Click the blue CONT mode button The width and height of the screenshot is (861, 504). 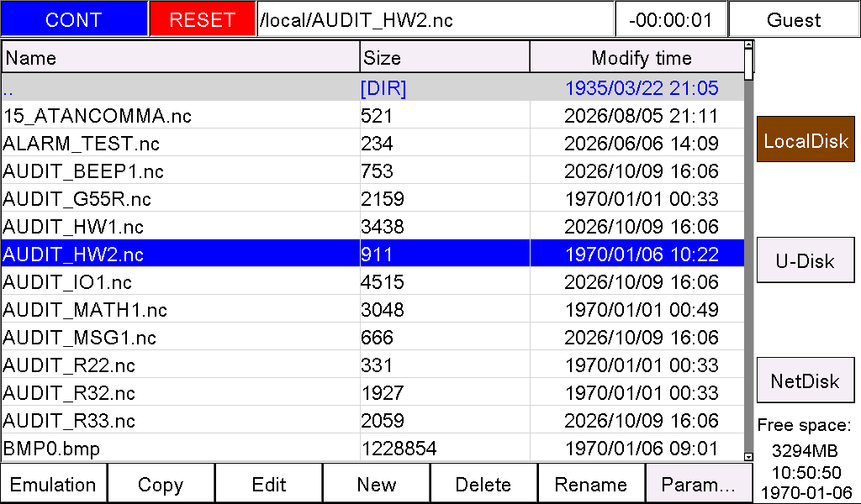(x=74, y=19)
